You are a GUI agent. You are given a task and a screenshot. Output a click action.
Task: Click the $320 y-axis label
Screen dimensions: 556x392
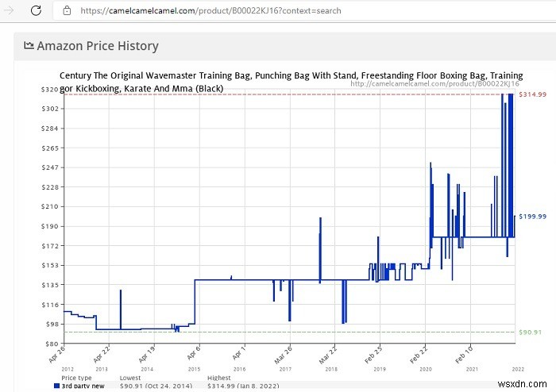[x=49, y=90]
